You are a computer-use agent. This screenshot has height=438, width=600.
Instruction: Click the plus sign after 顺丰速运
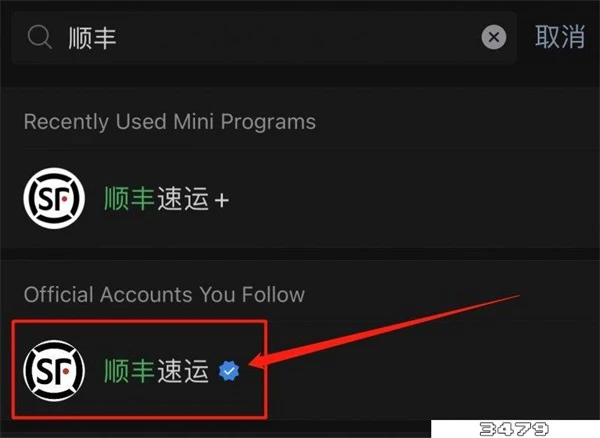(x=222, y=200)
